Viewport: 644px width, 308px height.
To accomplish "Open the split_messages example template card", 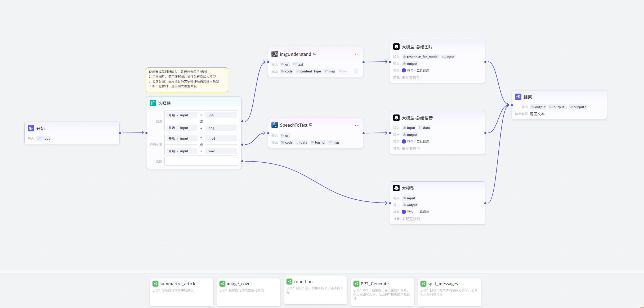I will pos(449,292).
